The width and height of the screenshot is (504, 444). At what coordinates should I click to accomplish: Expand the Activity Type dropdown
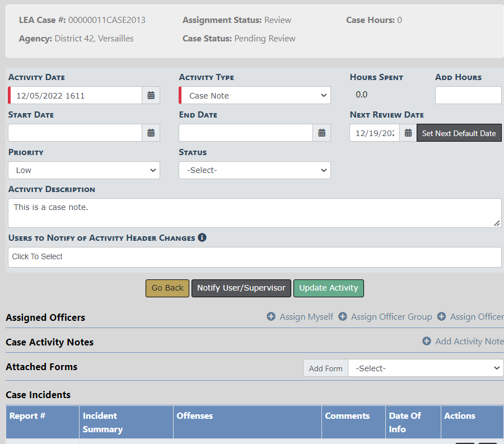coord(255,95)
